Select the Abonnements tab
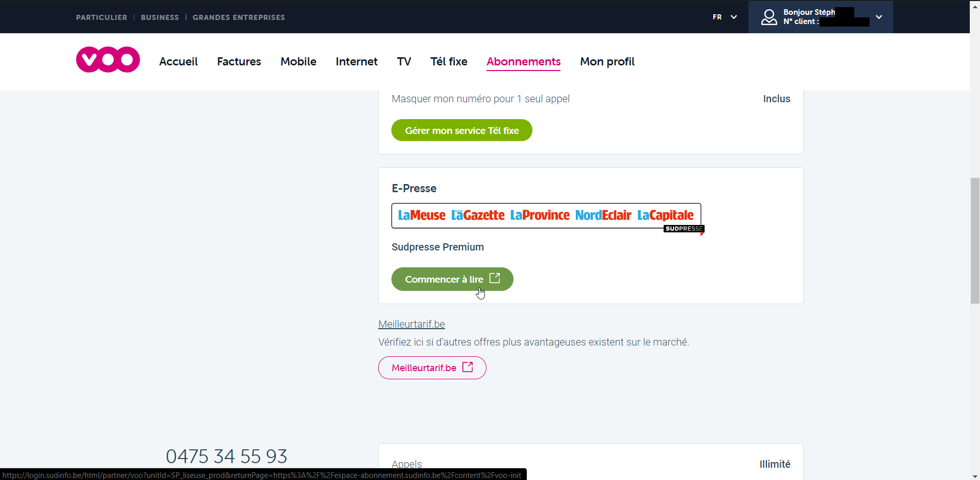The image size is (980, 480). (x=523, y=61)
